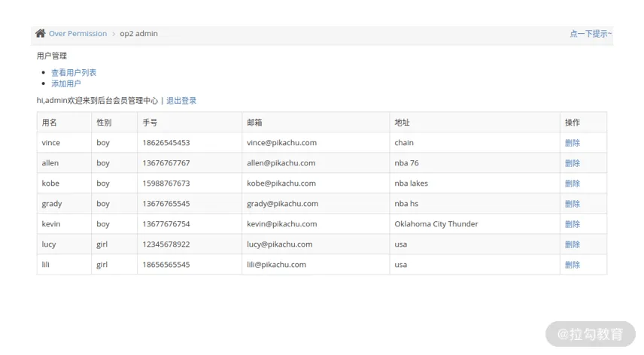The height and width of the screenshot is (355, 644).
Task: Delete user kevin with 删除
Action: coord(572,224)
